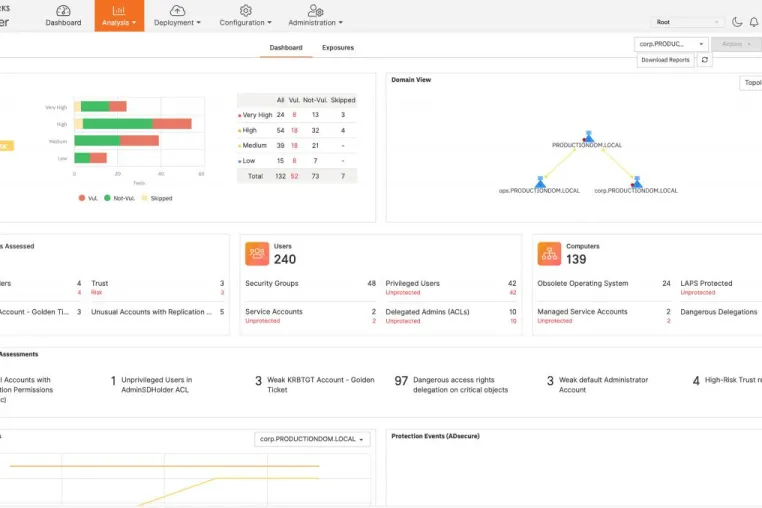
Task: Open the corp.PRODUCTIONDOM.LOCAL dropdown above trend chart
Action: [312, 439]
